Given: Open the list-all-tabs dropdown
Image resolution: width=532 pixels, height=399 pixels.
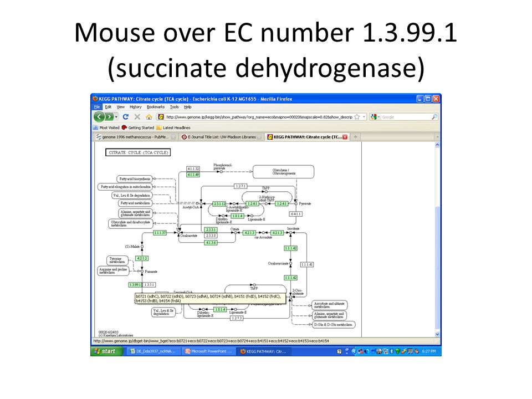Looking at the screenshot, I should pyautogui.click(x=437, y=137).
